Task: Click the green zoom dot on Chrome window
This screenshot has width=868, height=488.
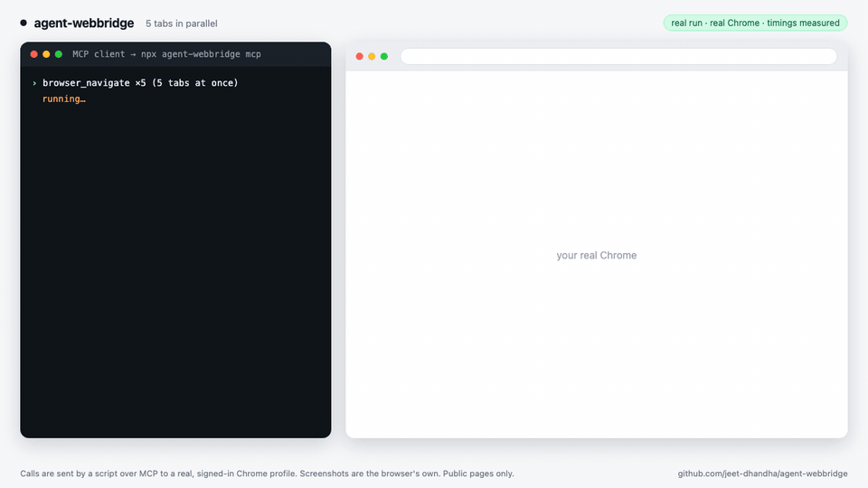Action: (x=384, y=56)
